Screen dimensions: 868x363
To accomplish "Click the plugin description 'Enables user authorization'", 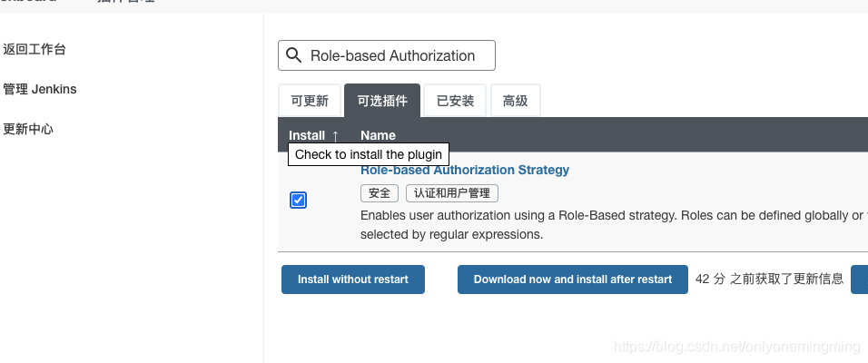I will pyautogui.click(x=612, y=225).
